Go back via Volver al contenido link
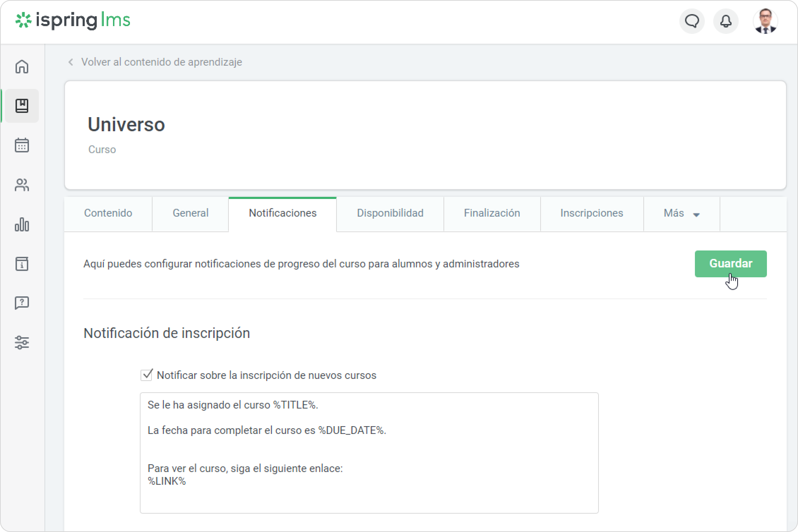 [161, 62]
